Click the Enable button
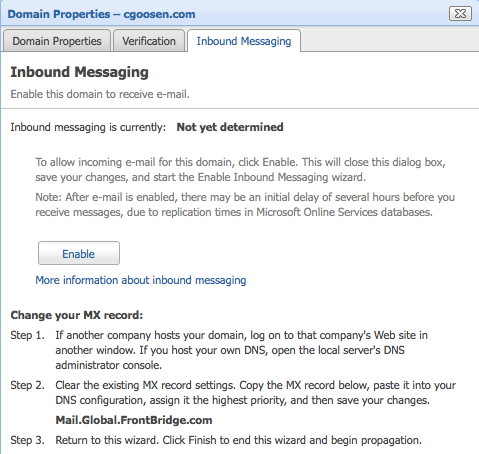479x454 pixels. [x=79, y=253]
